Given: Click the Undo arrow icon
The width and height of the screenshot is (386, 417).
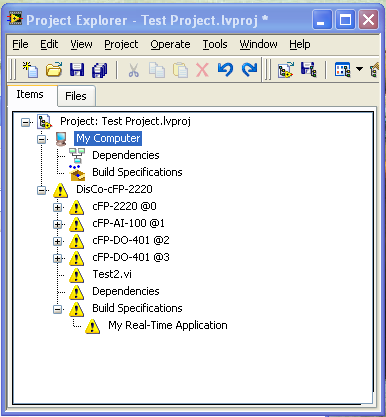Looking at the screenshot, I should point(225,70).
